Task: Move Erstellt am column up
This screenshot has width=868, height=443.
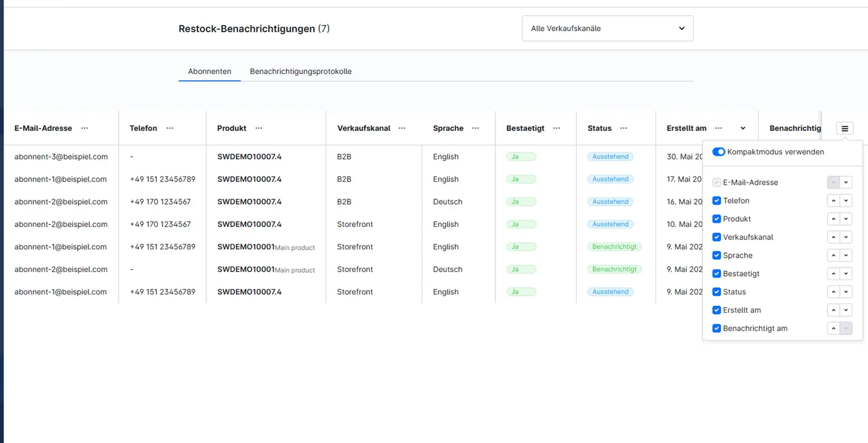Action: click(833, 310)
